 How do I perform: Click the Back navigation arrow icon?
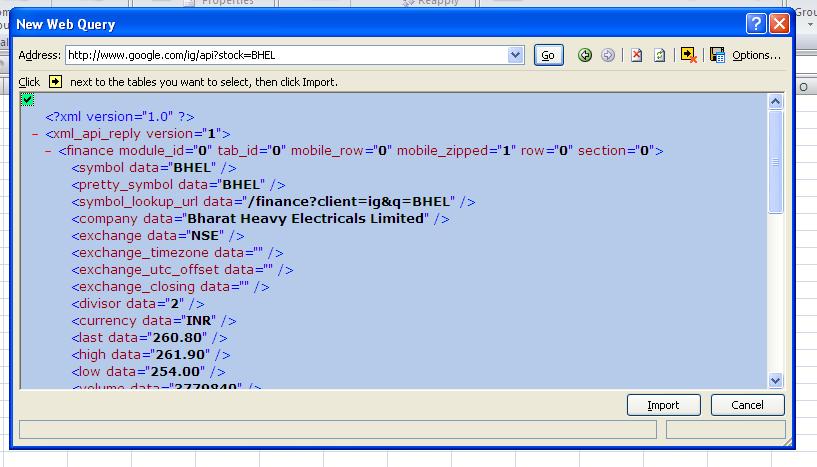585,55
